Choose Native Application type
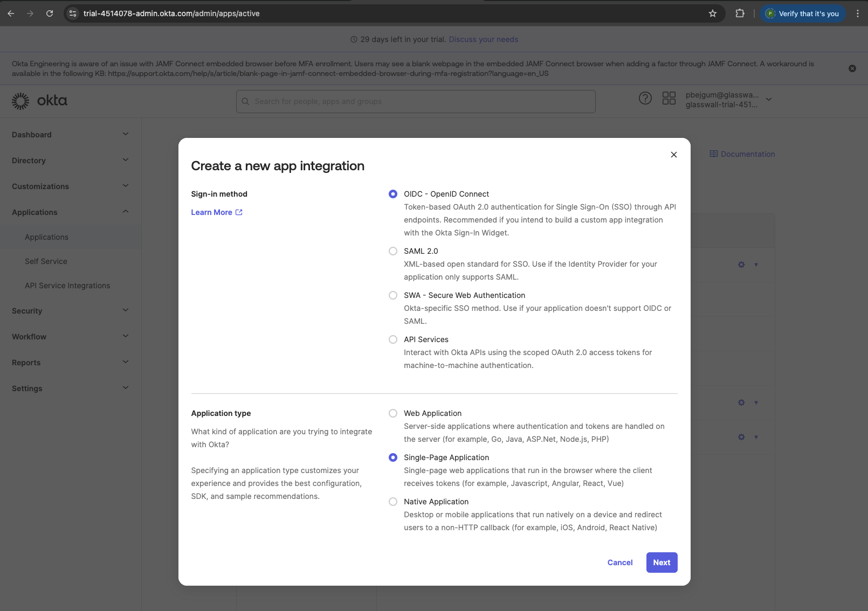Viewport: 868px width, 611px height. (393, 502)
